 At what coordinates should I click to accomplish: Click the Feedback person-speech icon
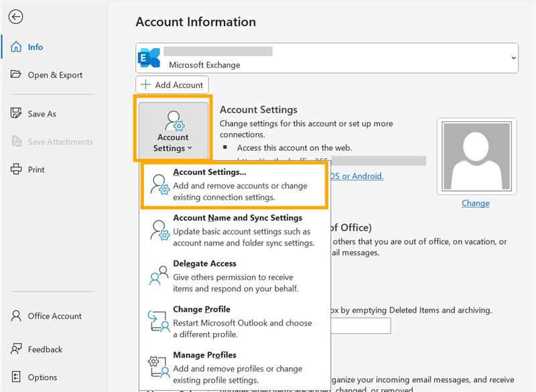tap(16, 349)
